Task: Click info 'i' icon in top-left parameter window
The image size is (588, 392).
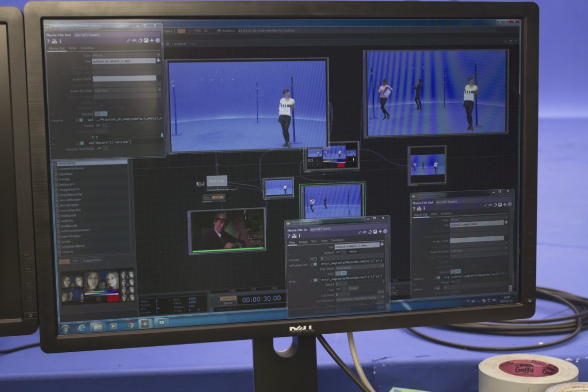Action: (x=60, y=41)
